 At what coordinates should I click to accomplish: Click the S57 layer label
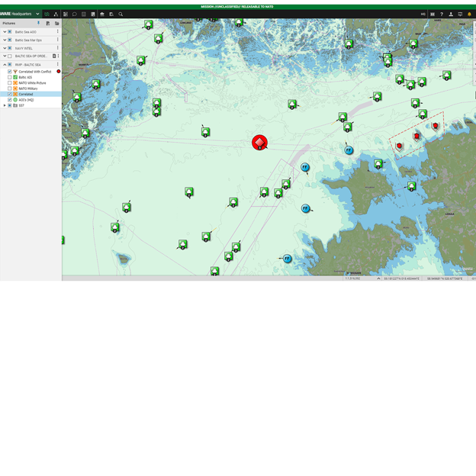pyautogui.click(x=21, y=105)
